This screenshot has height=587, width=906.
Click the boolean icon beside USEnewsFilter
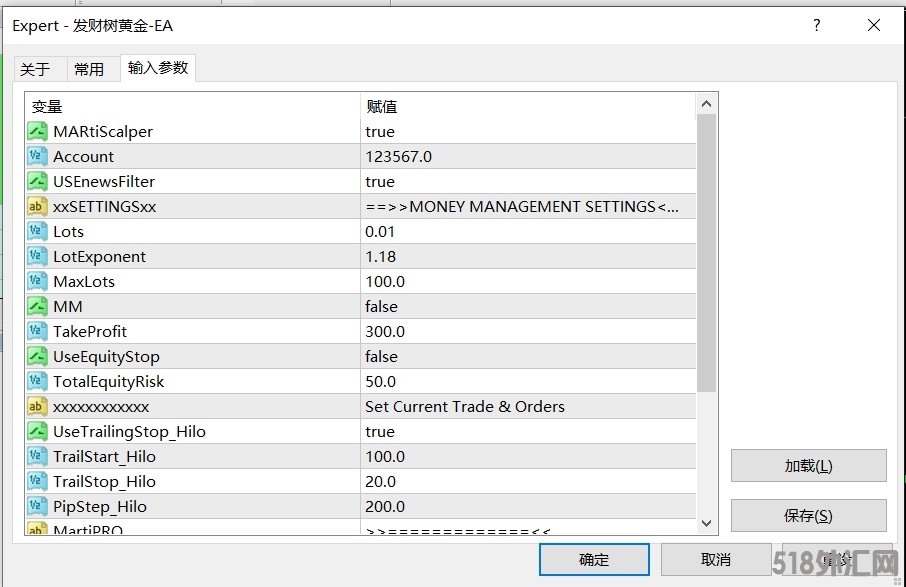coord(37,181)
